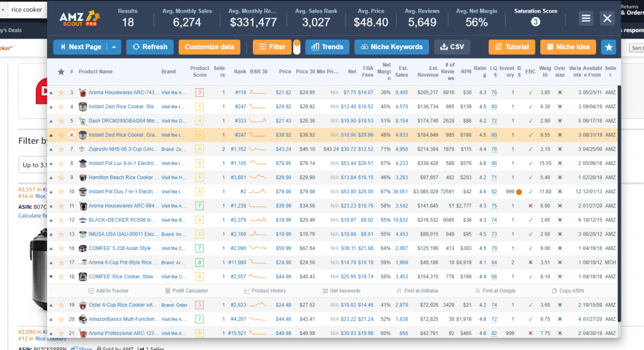Remove highlighted Instant Zest row with red X
The height and width of the screenshot is (350, 644).
coord(72,135)
